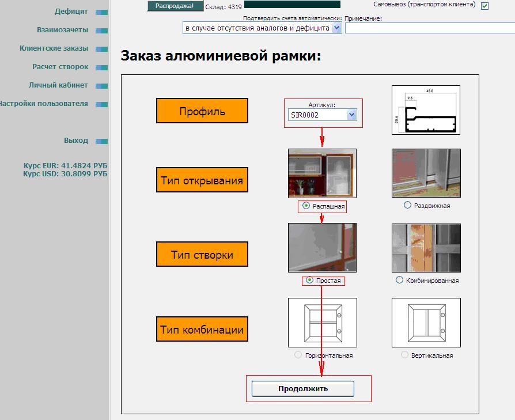Click the swing-door cabinet photo
This screenshot has width=515, height=420.
(x=322, y=173)
